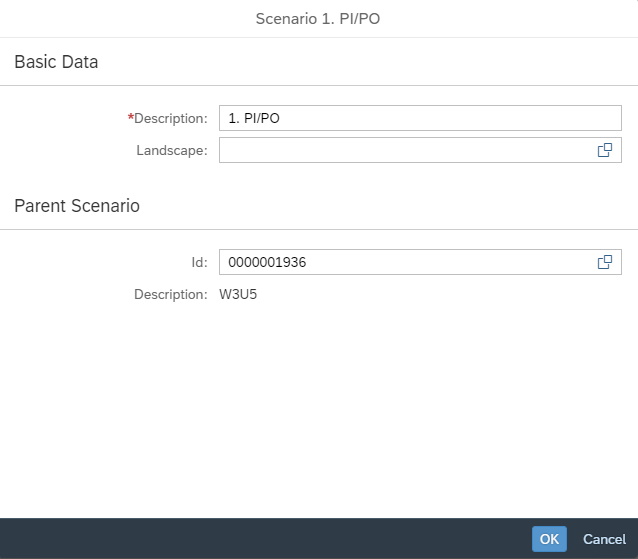Open value help for Landscape field
The height and width of the screenshot is (559, 638).
pyautogui.click(x=604, y=150)
